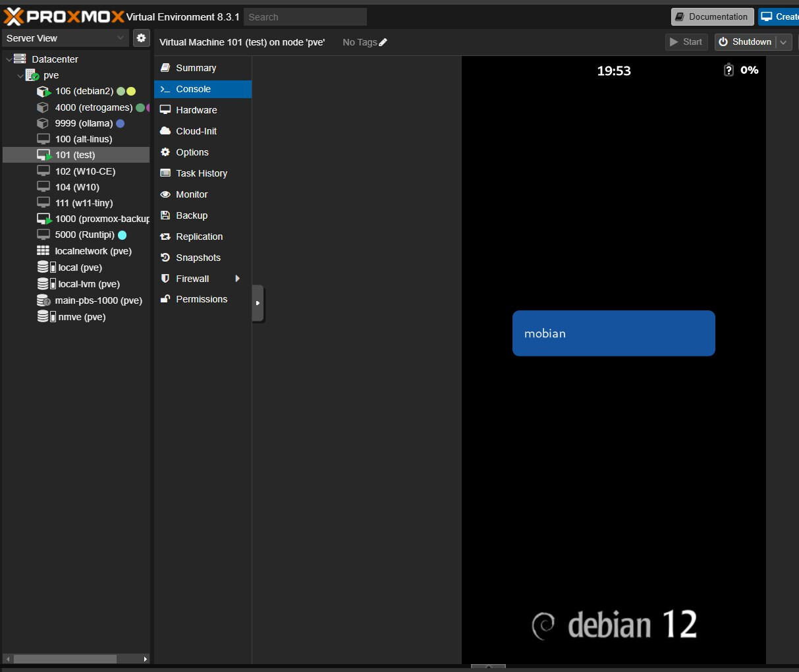Select 106 (debian2) tree row
The image size is (799, 672).
76,92
